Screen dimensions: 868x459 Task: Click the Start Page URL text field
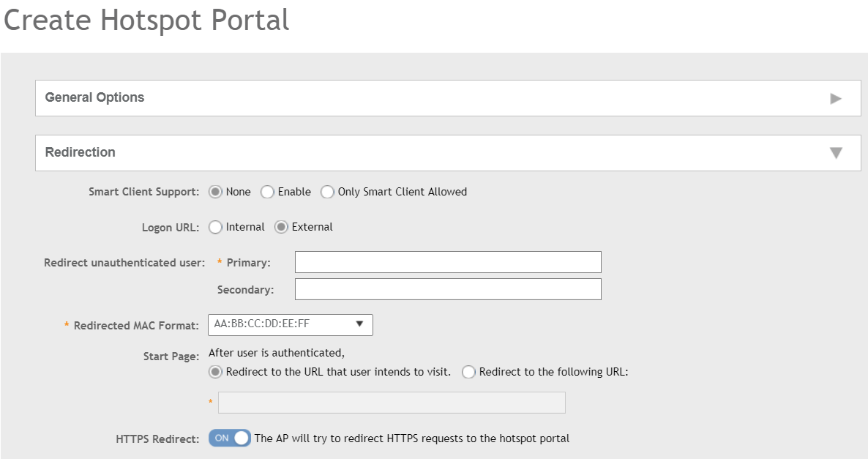coord(392,403)
